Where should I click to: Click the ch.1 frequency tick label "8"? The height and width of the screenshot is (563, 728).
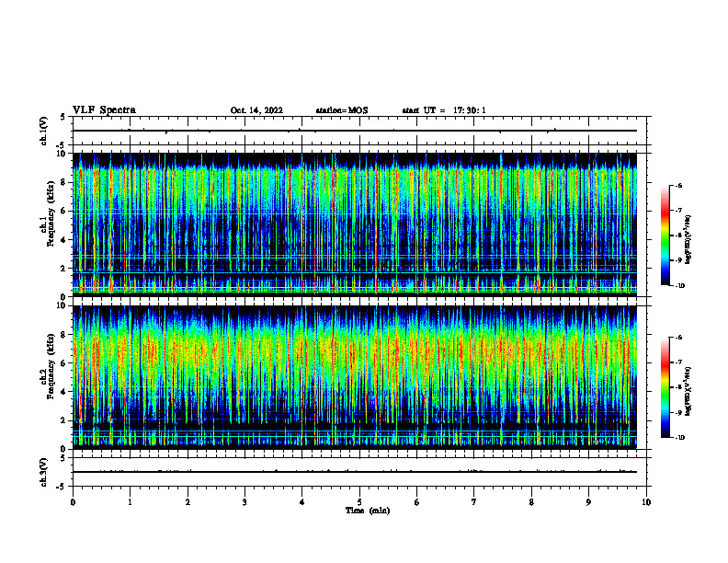tap(64, 182)
